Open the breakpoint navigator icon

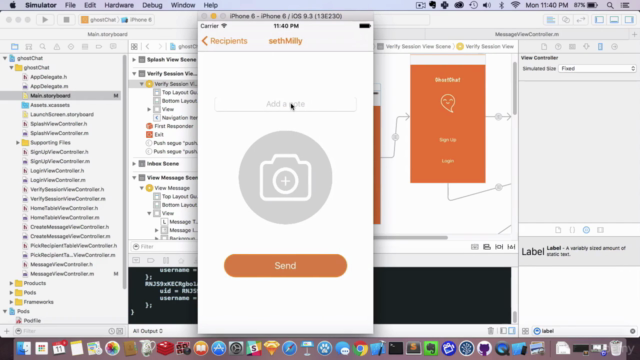point(99,47)
